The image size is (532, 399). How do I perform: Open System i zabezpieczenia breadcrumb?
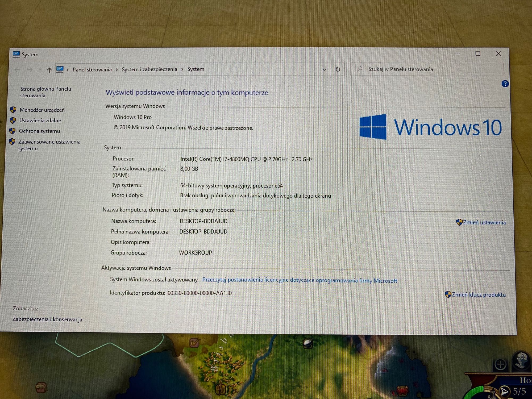coord(149,69)
